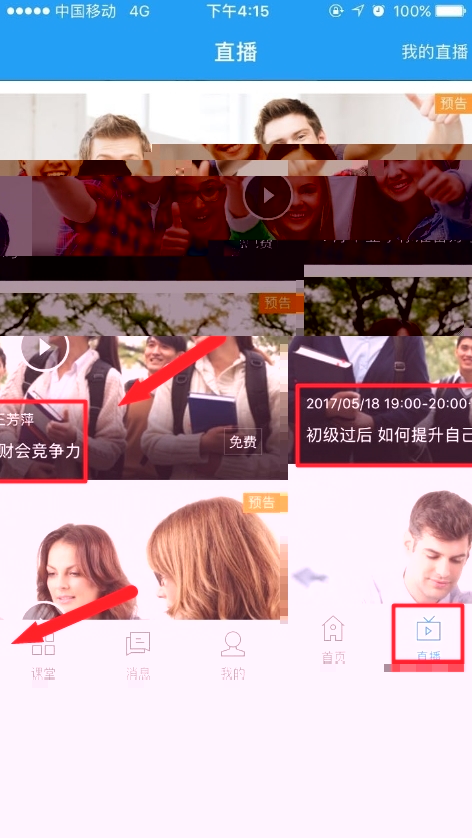Switch to the 我的 profile tab

233,655
